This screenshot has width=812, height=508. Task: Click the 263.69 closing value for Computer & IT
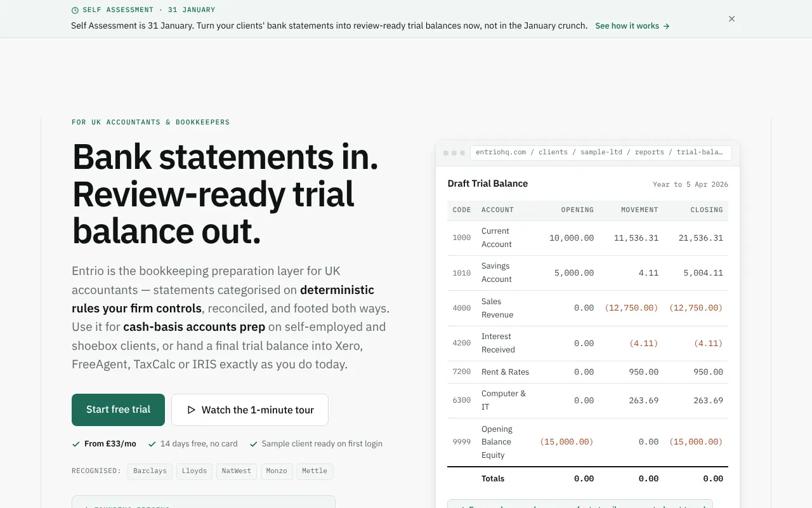708,401
